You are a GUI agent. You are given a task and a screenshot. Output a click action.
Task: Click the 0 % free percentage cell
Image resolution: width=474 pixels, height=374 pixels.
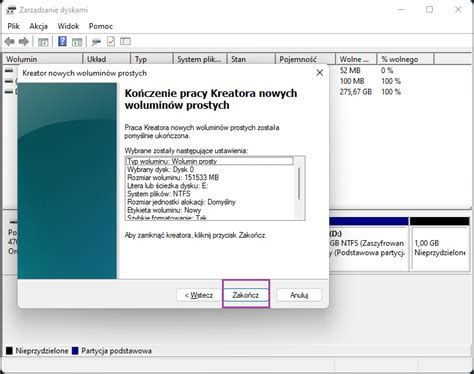(387, 70)
